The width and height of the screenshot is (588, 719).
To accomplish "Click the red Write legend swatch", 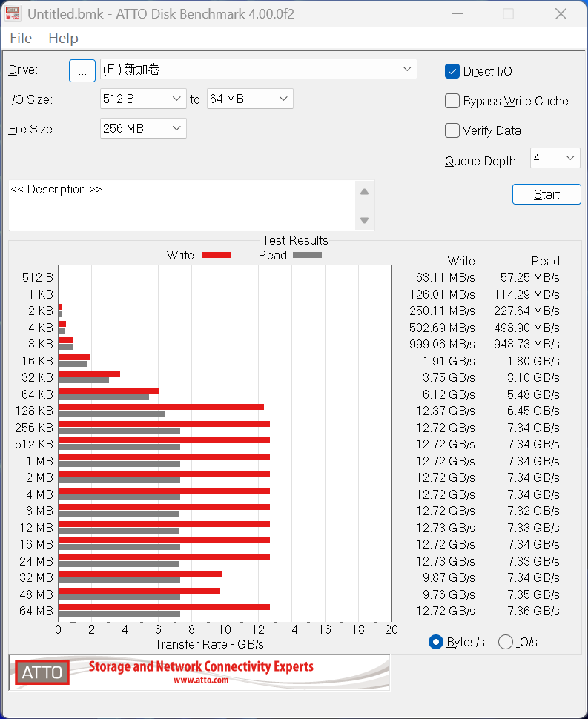I will [x=216, y=256].
